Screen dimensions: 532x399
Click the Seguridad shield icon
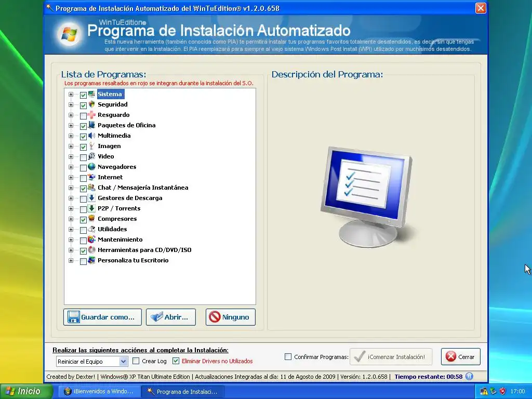[91, 104]
